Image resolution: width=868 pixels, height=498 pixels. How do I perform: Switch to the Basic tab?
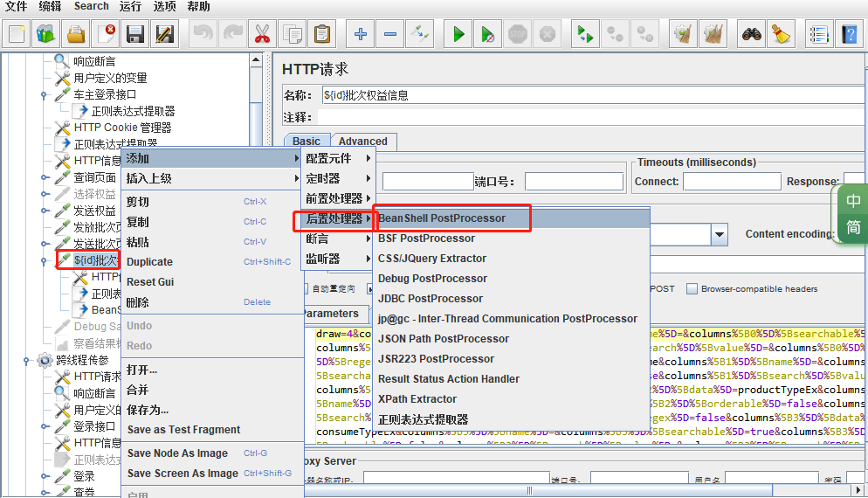pyautogui.click(x=307, y=142)
